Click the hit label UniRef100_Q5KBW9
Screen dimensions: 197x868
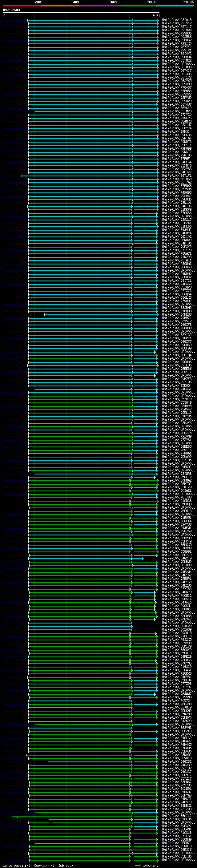(x=177, y=562)
